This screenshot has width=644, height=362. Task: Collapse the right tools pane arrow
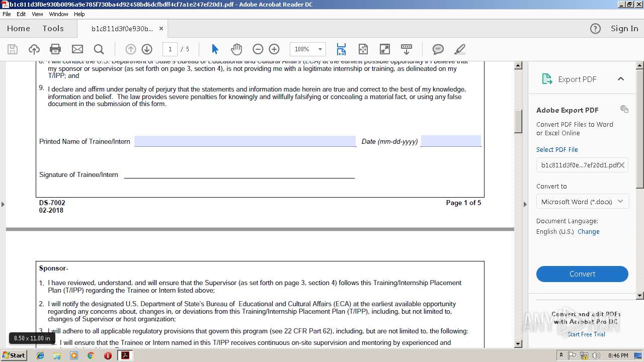(525, 204)
